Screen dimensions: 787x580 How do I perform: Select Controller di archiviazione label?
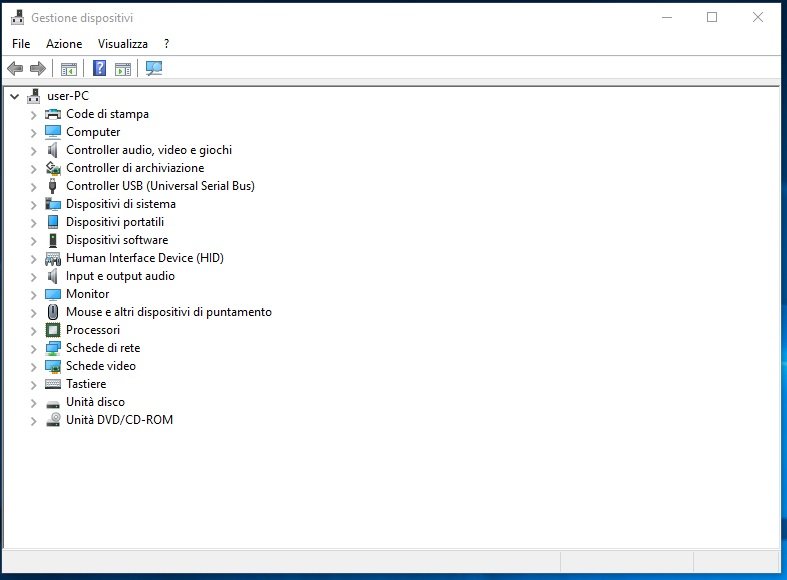pos(135,168)
